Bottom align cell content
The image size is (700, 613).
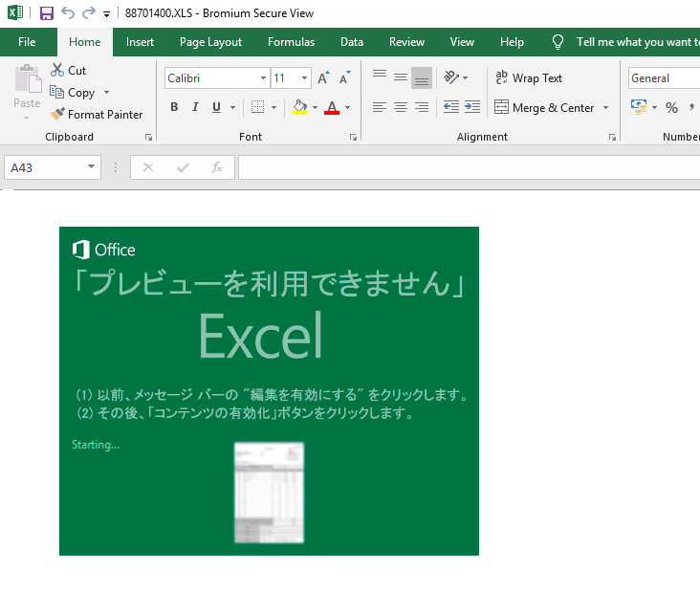click(422, 78)
